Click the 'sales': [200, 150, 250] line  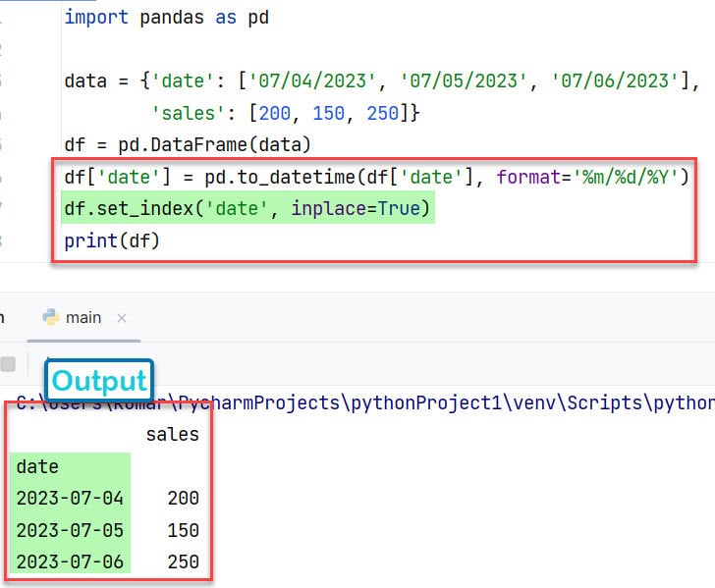click(286, 113)
